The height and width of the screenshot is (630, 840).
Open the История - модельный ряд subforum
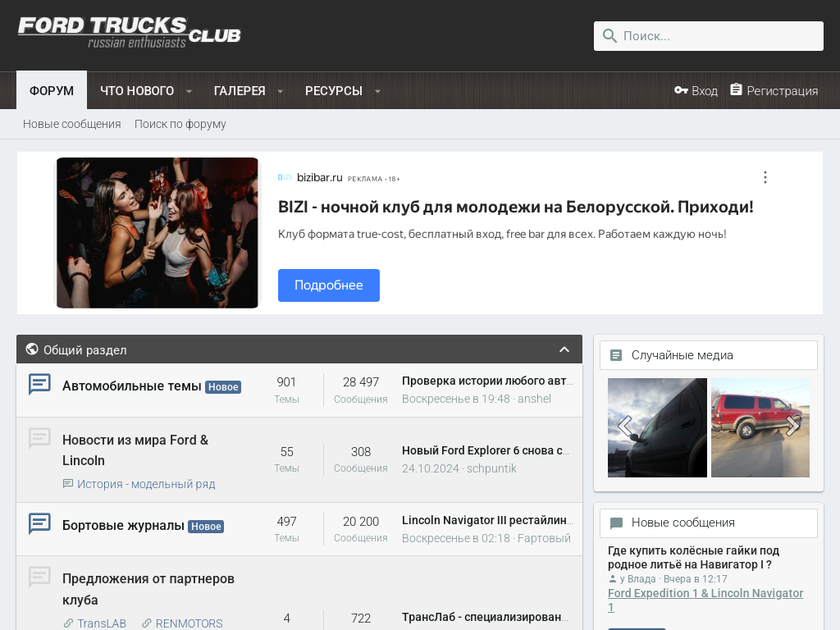tap(146, 484)
